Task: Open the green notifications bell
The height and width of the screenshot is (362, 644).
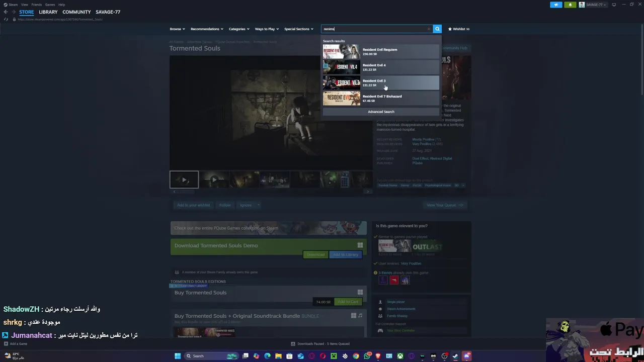Action: pos(570,5)
